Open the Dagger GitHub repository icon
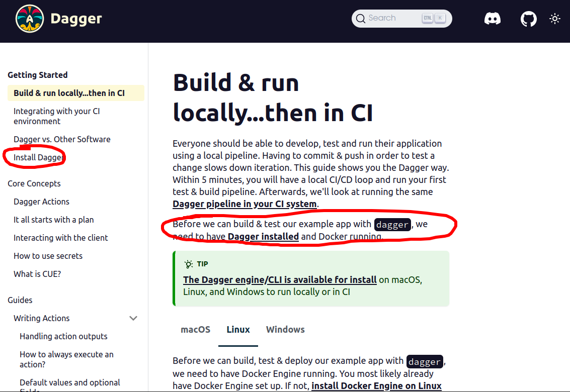Viewport: 570px width, 392px height. pyautogui.click(x=529, y=19)
